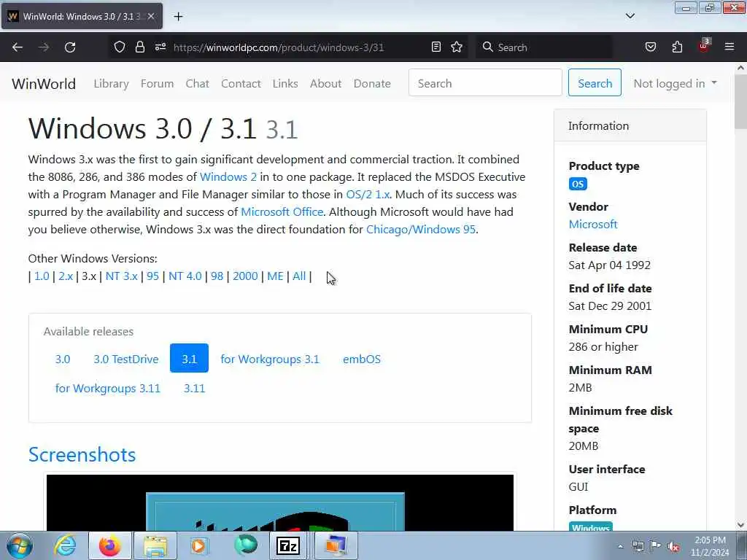The width and height of the screenshot is (747, 560).
Task: Open the Links nav item
Action: coord(285,83)
